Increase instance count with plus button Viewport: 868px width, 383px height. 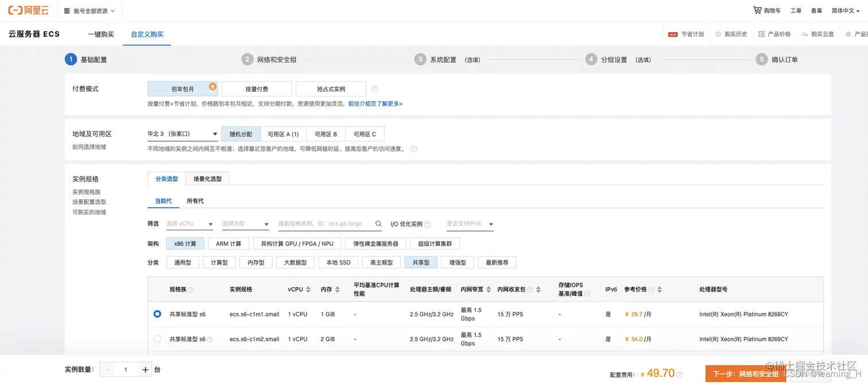coord(146,370)
